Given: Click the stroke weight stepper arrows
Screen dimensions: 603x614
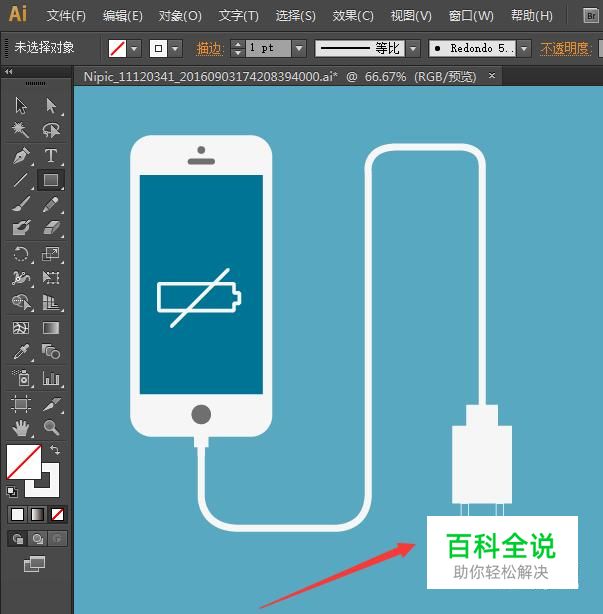Looking at the screenshot, I should (238, 49).
